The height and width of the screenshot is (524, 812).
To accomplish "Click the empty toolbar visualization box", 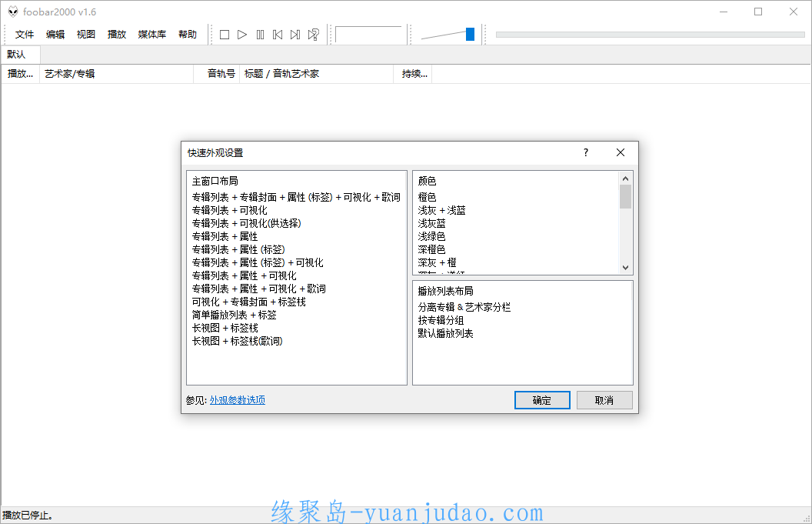I will (x=369, y=35).
